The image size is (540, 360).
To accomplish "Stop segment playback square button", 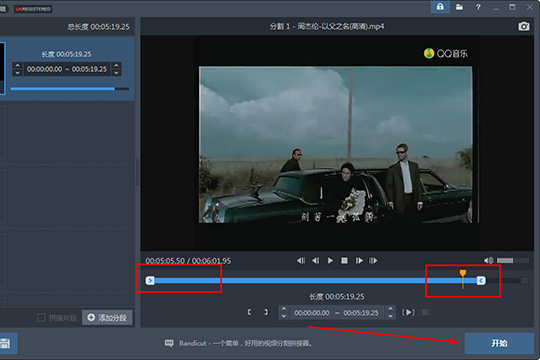I will point(425,313).
